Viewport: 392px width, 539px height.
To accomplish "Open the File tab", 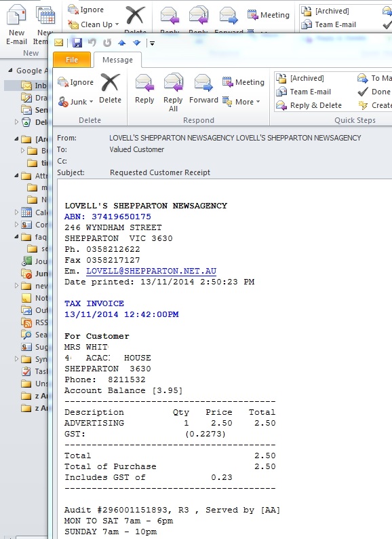I will tap(72, 60).
